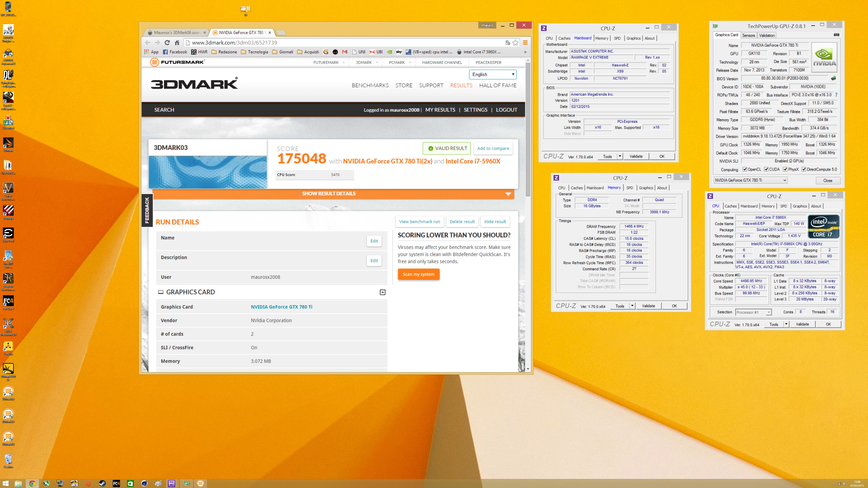Open the 3DMark06 desktop shortcut

pyautogui.click(x=8, y=393)
